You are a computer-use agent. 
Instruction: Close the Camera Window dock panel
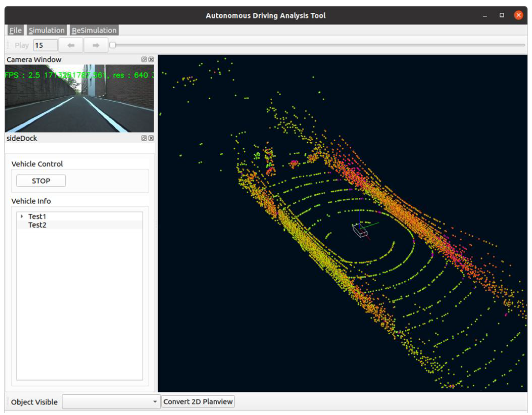tap(151, 59)
